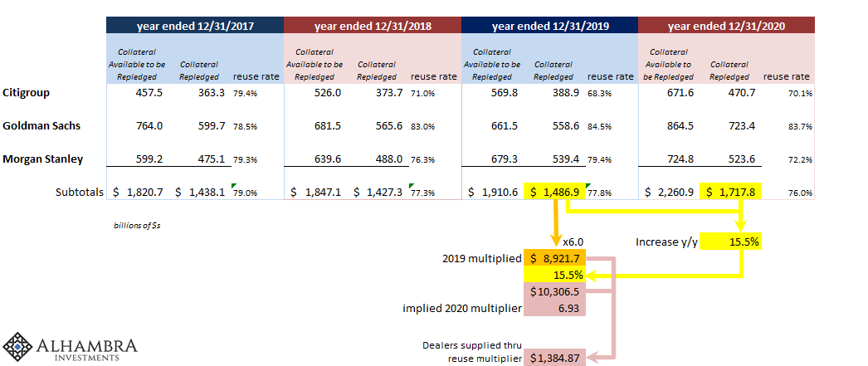Select the cell showing 679.3
This screenshot has width=868, height=366.
pyautogui.click(x=504, y=159)
